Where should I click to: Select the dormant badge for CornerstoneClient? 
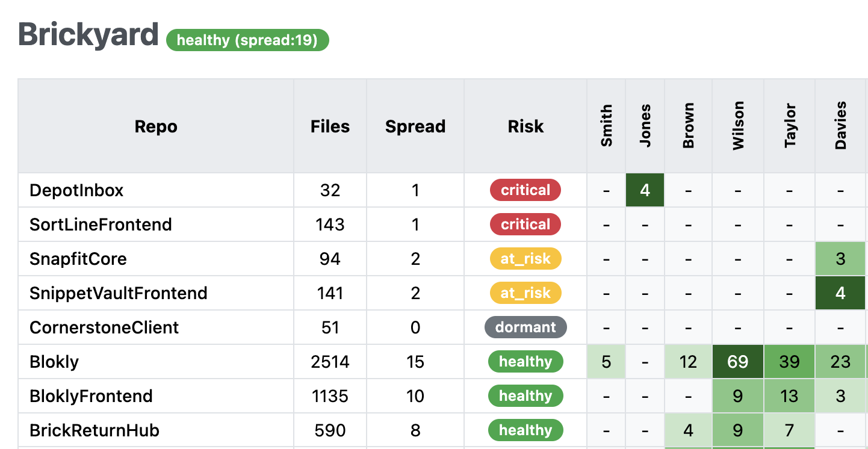(x=525, y=327)
